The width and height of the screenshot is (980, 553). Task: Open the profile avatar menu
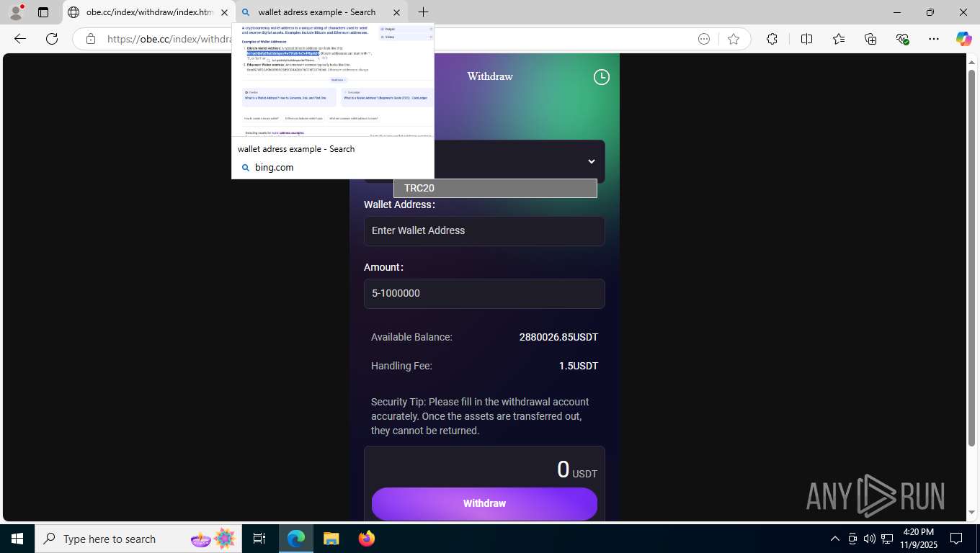[x=15, y=12]
